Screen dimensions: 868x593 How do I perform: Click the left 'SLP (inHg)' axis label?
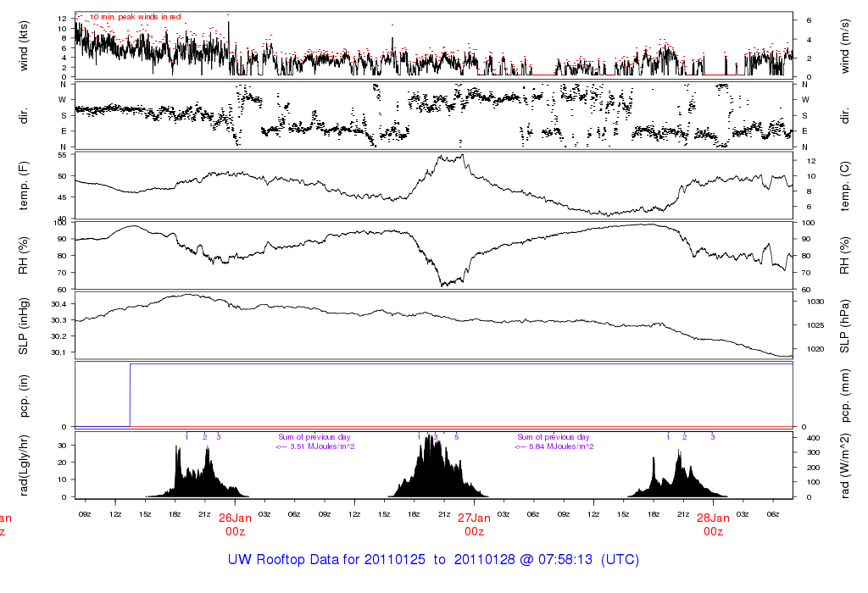23,326
